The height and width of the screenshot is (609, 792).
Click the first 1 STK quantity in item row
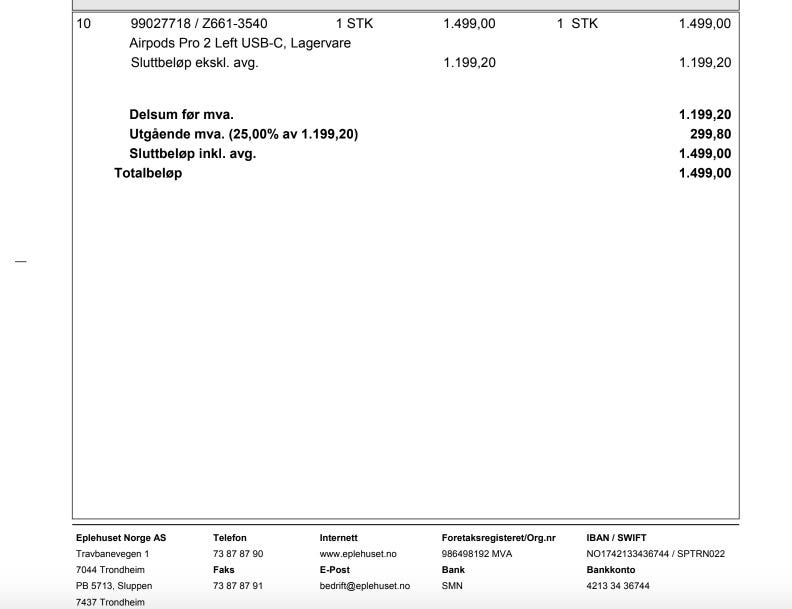pyautogui.click(x=355, y=24)
